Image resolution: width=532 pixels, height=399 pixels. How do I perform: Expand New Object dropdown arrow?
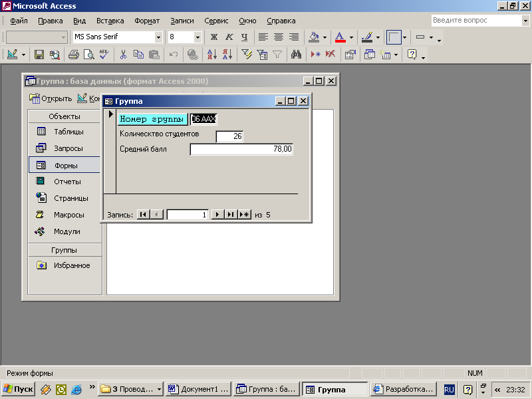coord(396,55)
